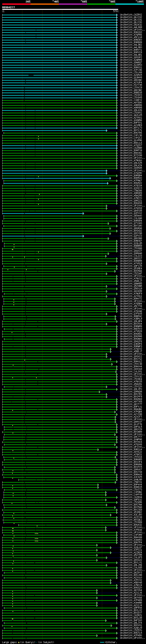Click the orange ~40% identity legend segment
146x644 pixels.
click(x=45, y=4)
